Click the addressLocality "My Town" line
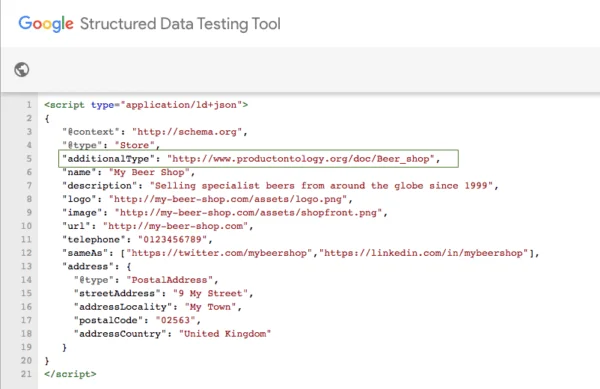 click(158, 307)
